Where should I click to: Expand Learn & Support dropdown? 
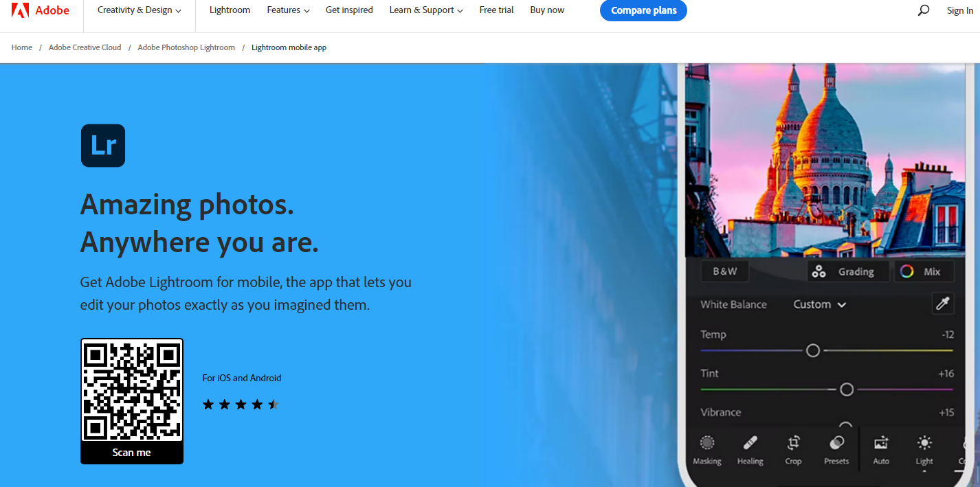point(426,10)
